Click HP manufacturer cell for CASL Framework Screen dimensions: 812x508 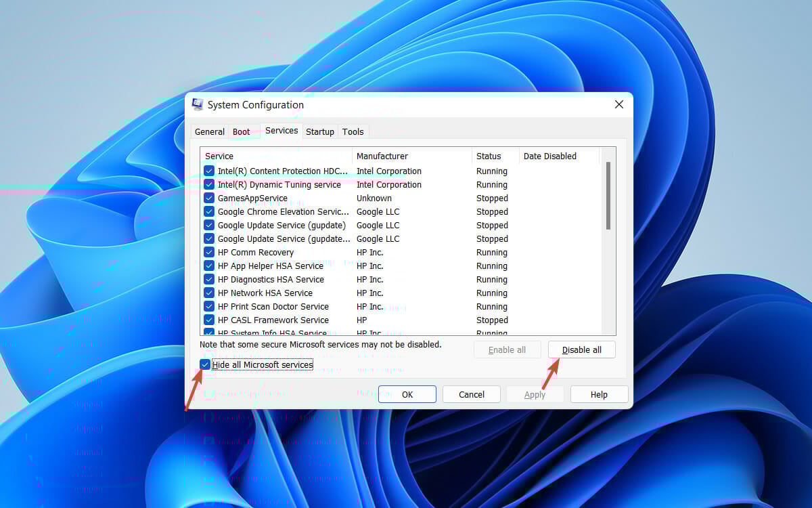pyautogui.click(x=362, y=320)
